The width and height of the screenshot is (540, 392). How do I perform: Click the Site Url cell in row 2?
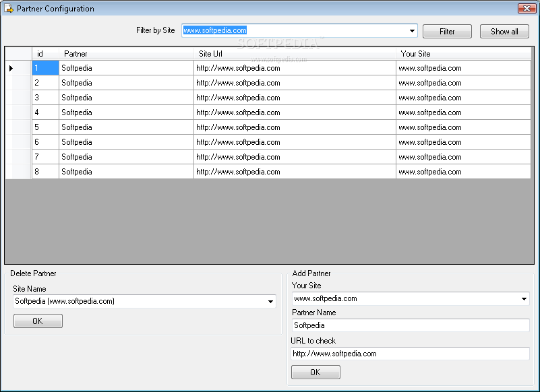point(295,83)
